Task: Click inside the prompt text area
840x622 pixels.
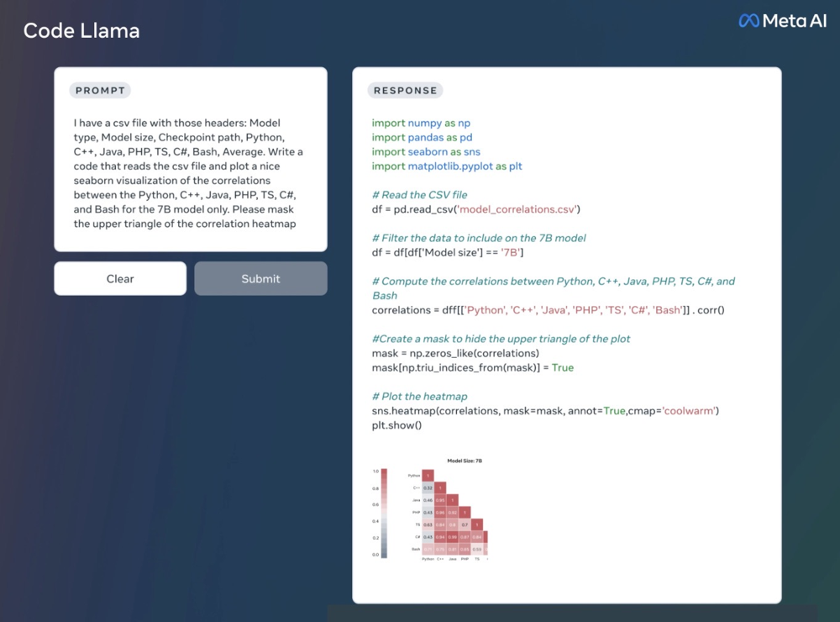Action: click(190, 173)
